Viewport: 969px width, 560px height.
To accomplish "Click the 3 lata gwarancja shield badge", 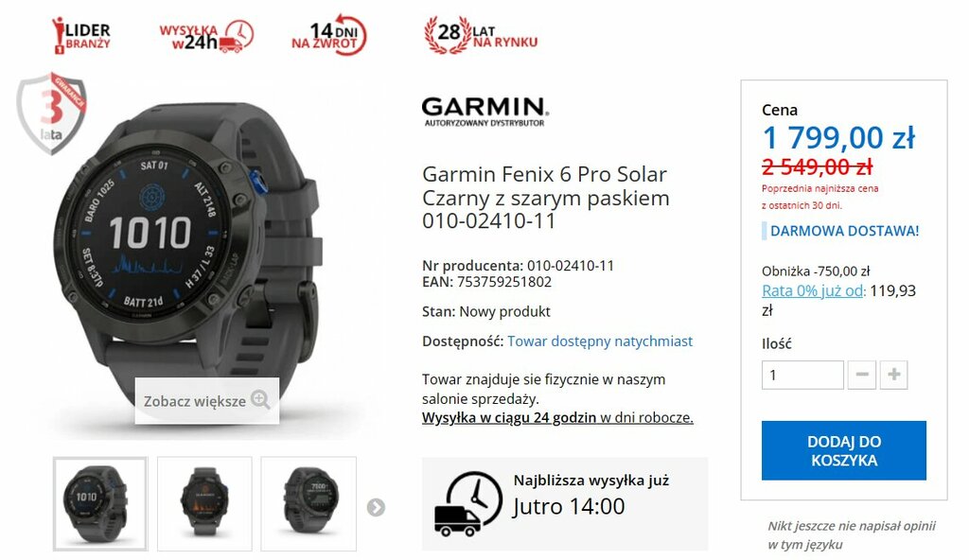I will coord(51,113).
